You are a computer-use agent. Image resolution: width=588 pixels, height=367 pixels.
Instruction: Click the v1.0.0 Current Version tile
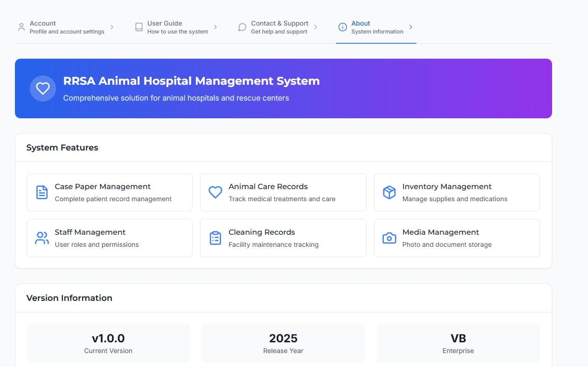[108, 343]
